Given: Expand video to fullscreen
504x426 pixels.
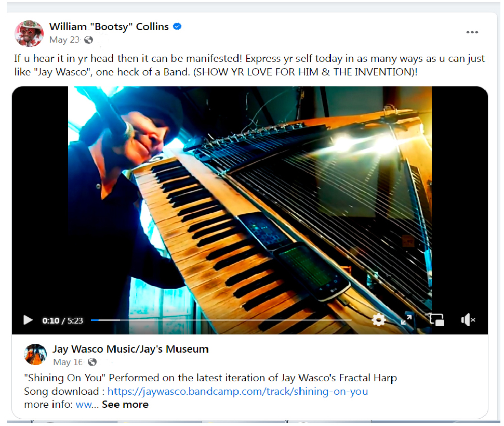Looking at the screenshot, I should point(406,320).
